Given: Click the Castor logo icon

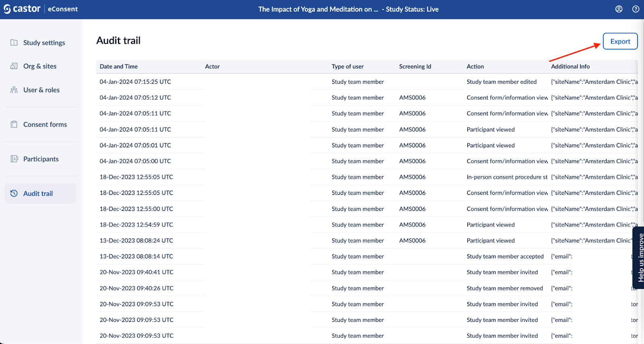Looking at the screenshot, I should [7, 9].
